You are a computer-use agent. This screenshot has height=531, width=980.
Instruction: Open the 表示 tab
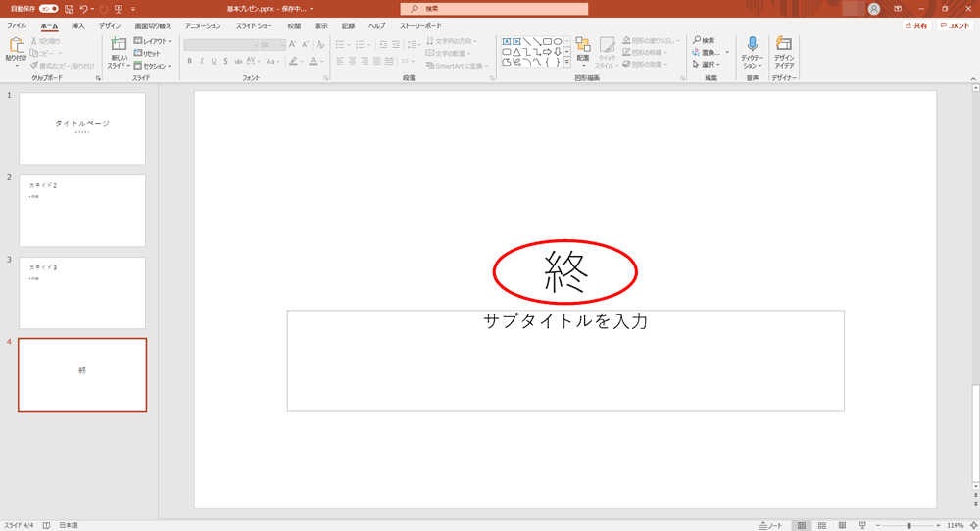point(320,26)
